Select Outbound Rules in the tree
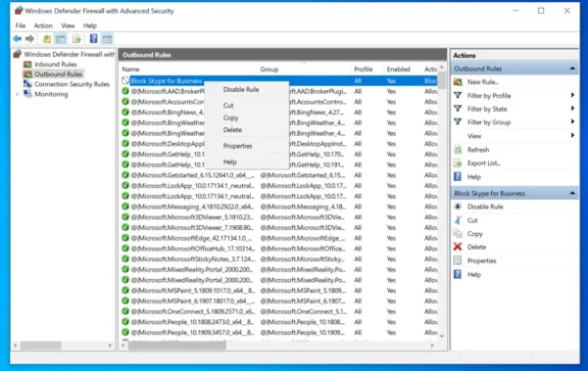This screenshot has height=371, width=588. click(58, 74)
